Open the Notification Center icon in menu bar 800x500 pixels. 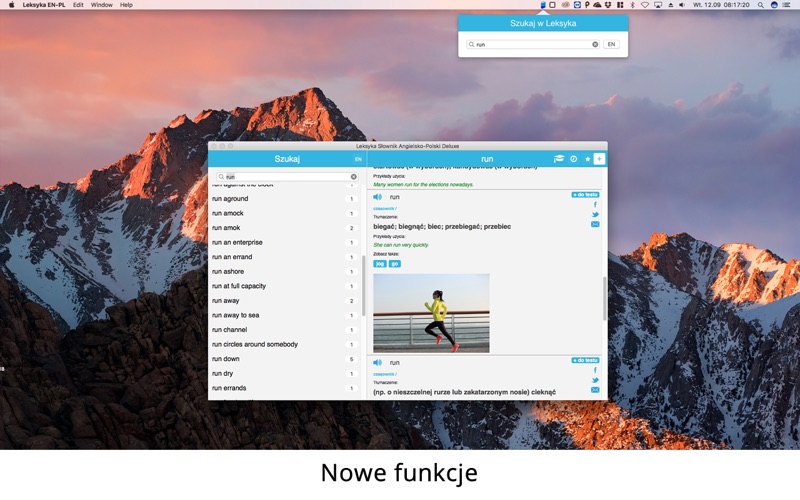787,5
